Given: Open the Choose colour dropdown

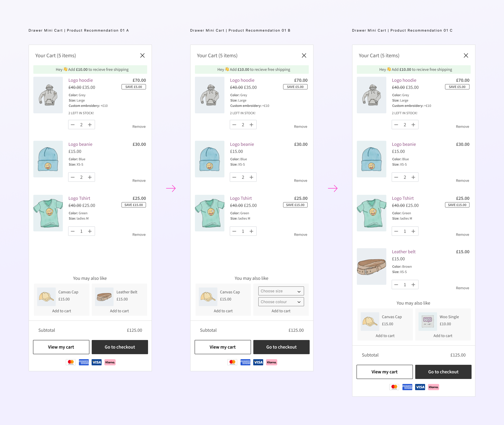Looking at the screenshot, I should point(281,302).
